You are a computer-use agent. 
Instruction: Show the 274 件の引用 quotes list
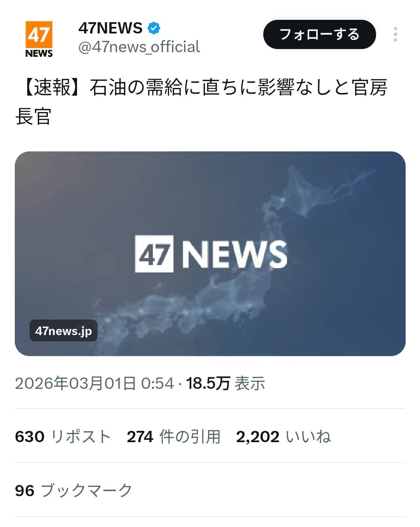click(x=173, y=436)
